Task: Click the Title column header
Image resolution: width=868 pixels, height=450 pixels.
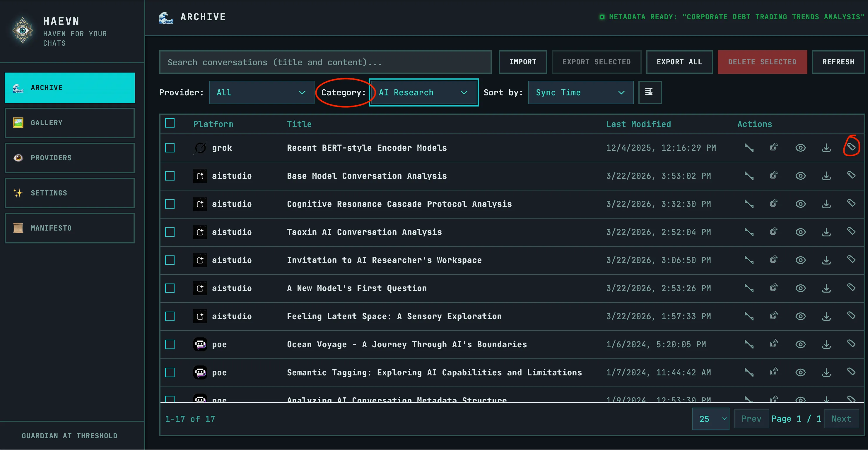Action: coord(299,124)
